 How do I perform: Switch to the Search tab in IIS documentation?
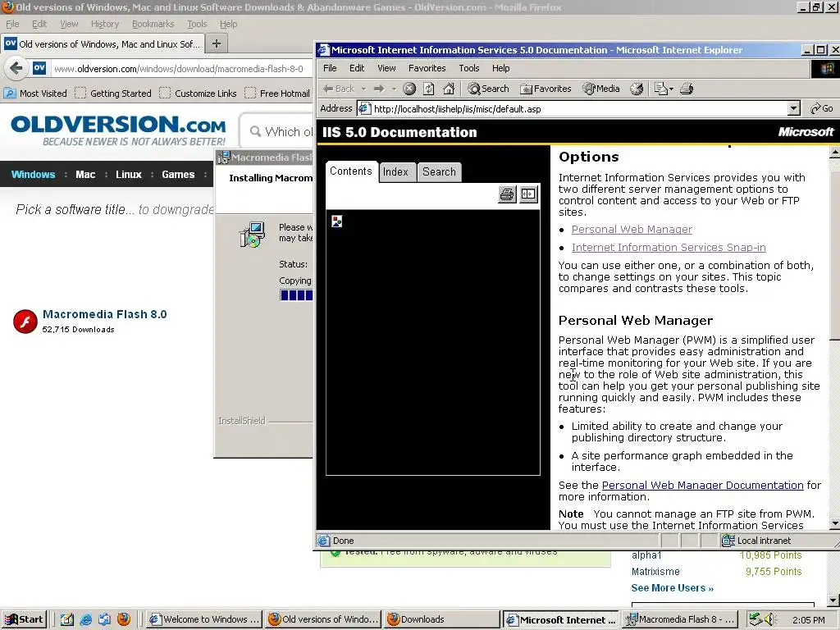point(440,172)
